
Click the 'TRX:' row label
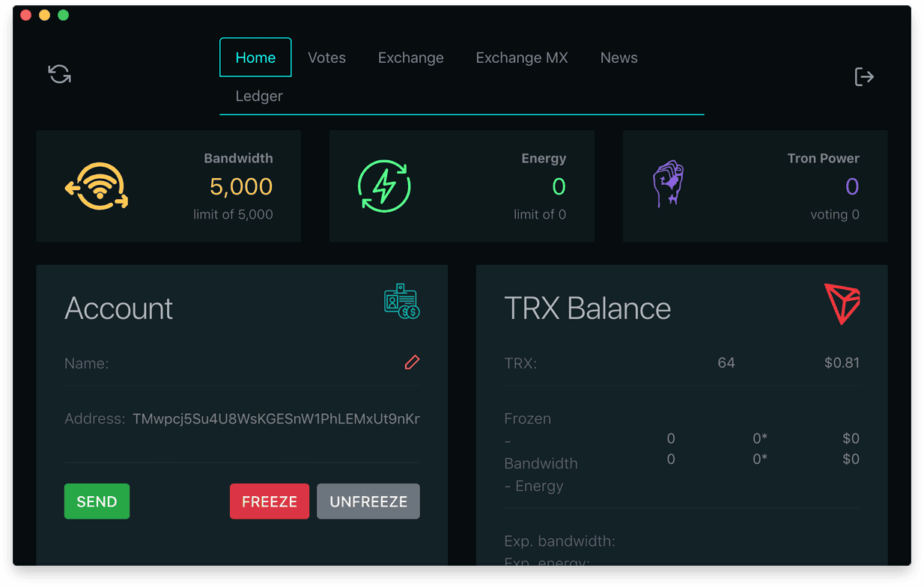[520, 364]
